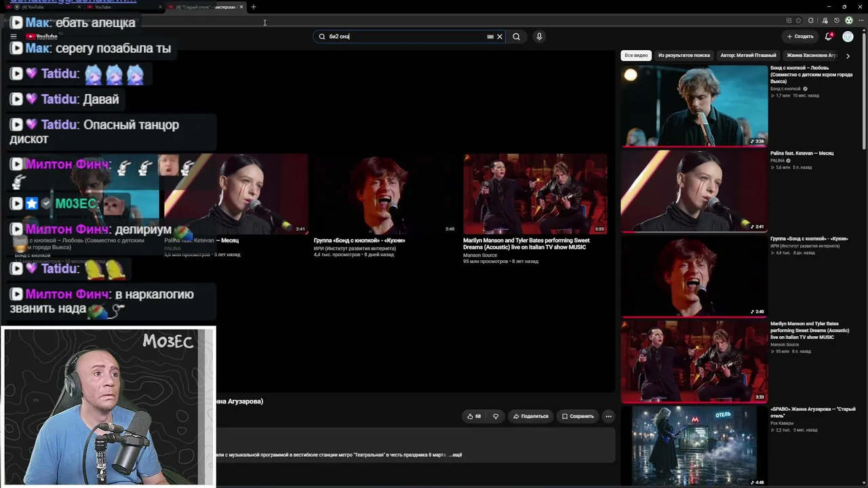Open the browser profile avatar icon
Image resolution: width=868 pixels, height=488 pixels.
(x=848, y=21)
